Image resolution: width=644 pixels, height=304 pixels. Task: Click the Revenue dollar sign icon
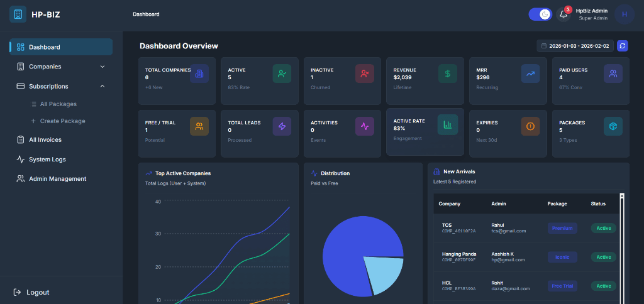[x=448, y=74]
